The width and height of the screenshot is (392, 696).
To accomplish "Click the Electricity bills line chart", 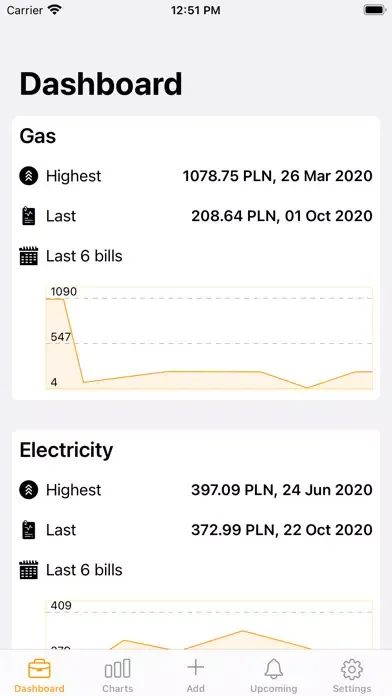I will 209,625.
